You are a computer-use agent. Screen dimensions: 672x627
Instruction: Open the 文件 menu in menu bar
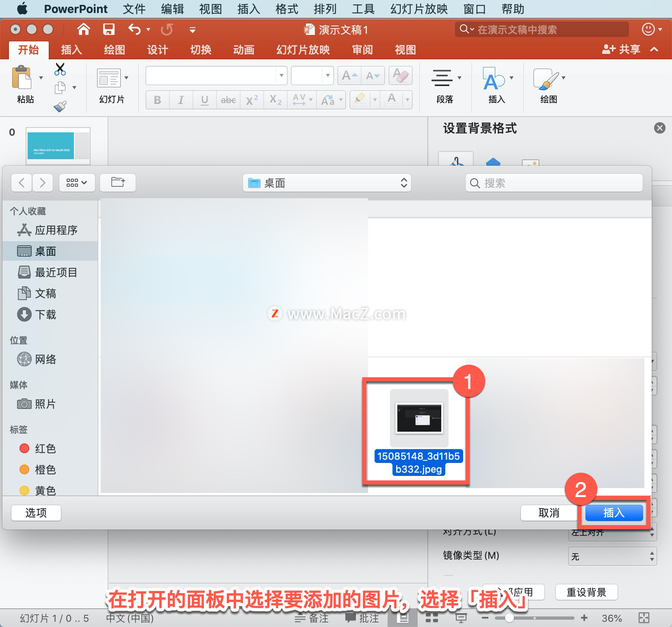134,9
